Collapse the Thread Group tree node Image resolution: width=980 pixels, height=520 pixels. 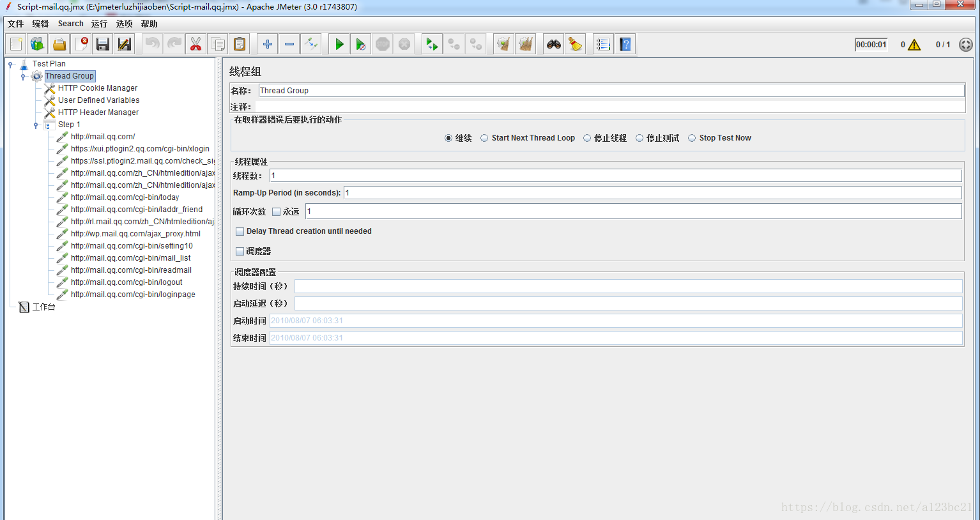coord(23,76)
